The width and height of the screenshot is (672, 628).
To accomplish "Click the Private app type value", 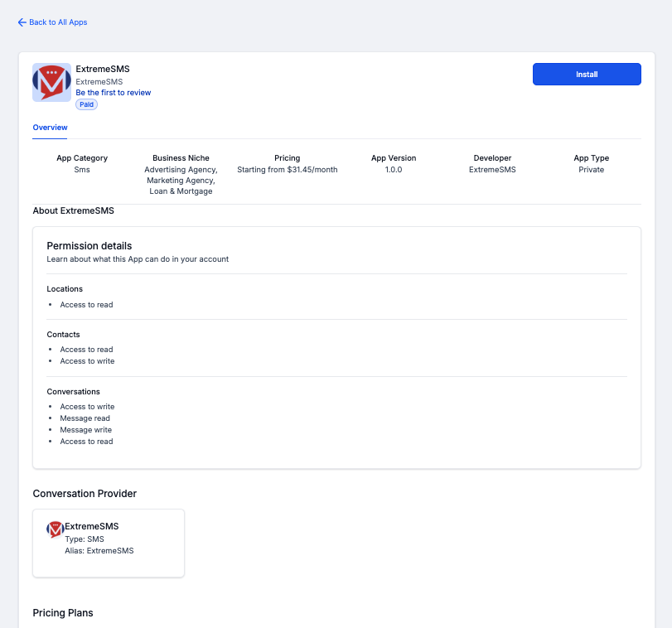I will pos(591,169).
